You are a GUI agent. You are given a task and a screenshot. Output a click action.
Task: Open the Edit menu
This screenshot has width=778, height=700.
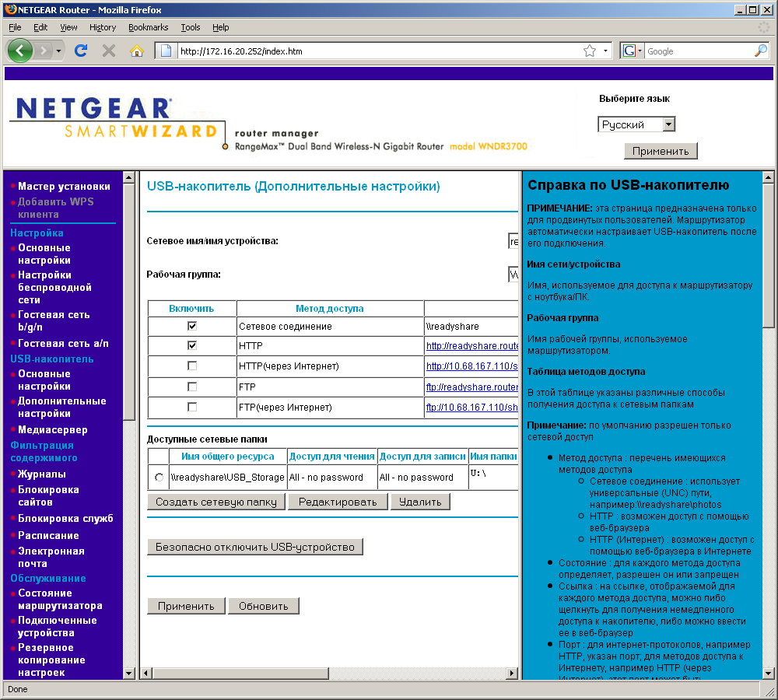pos(40,27)
